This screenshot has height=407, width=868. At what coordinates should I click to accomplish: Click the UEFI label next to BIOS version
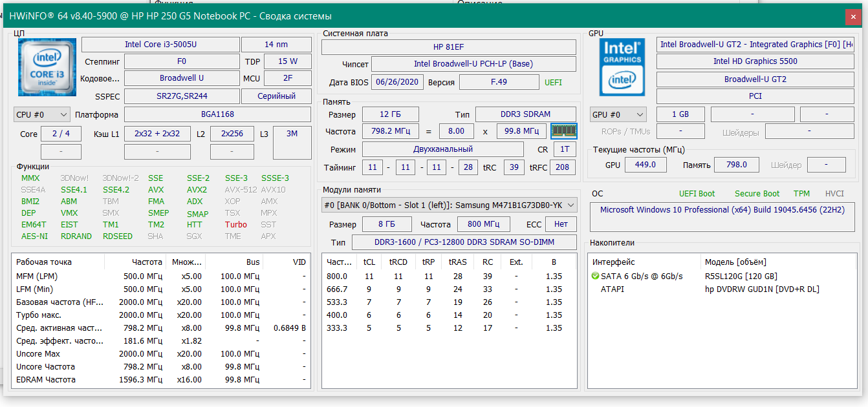pyautogui.click(x=554, y=83)
